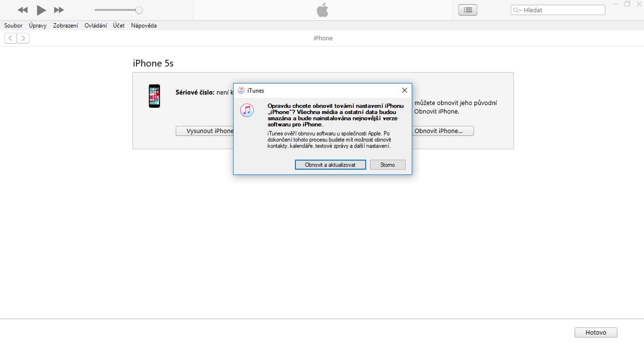Image resolution: width=644 pixels, height=345 pixels.
Task: Click the Apple logo in the display area
Action: 323,10
